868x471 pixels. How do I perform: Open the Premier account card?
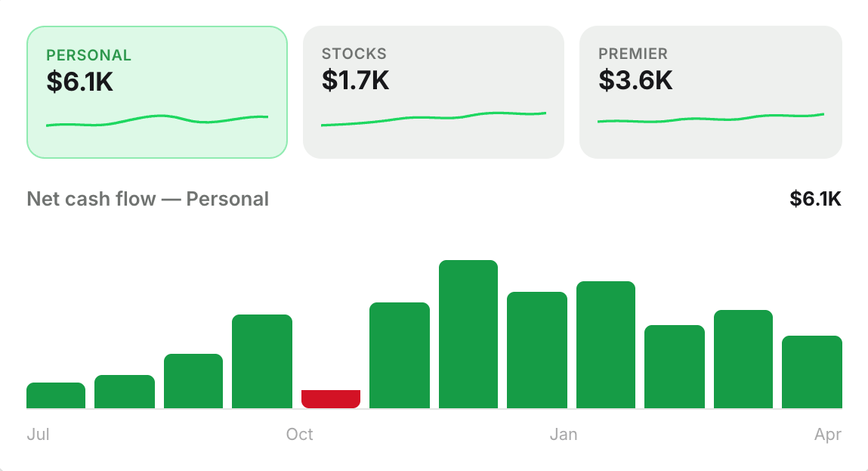point(711,92)
